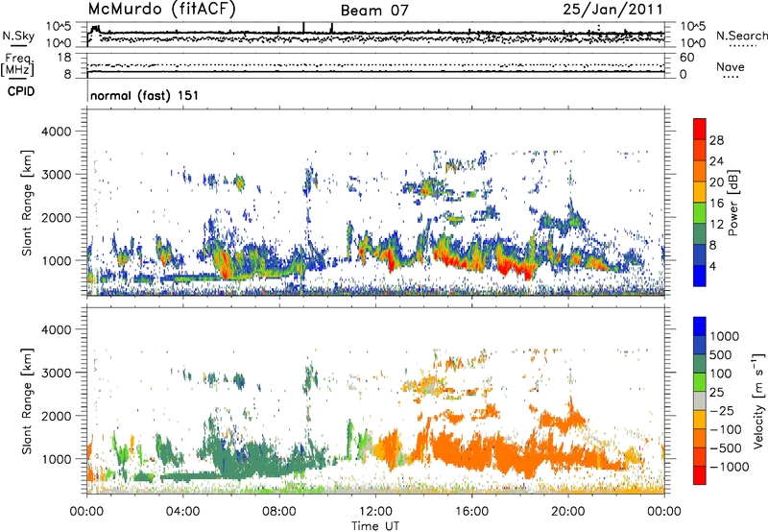Viewport: 768px width, 532px height.
Task: Pick the orange Velocity segment between -100 and -500
Action: click(700, 438)
